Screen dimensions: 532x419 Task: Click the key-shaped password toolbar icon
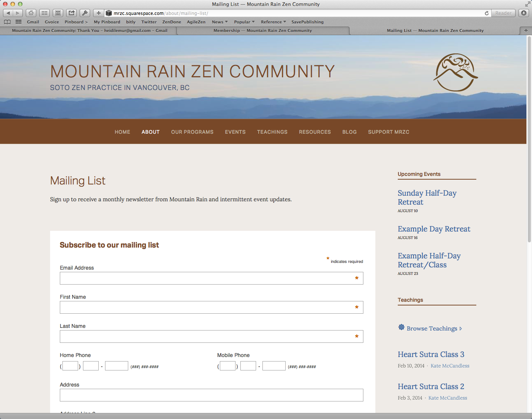click(x=85, y=13)
